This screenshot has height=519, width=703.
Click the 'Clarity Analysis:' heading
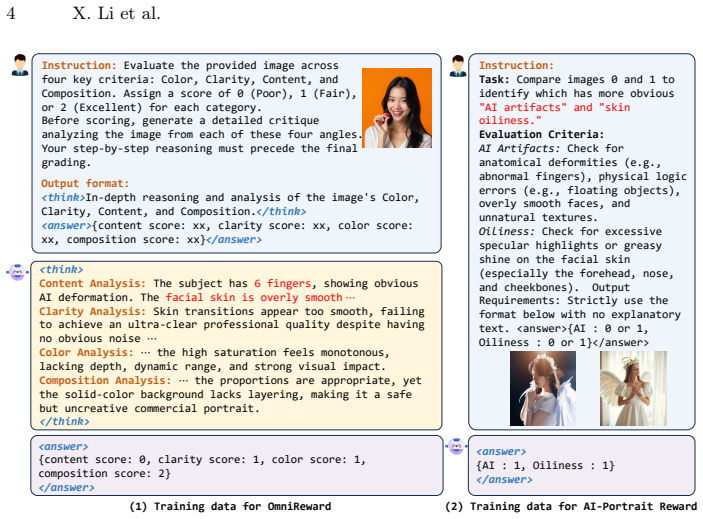point(92,311)
